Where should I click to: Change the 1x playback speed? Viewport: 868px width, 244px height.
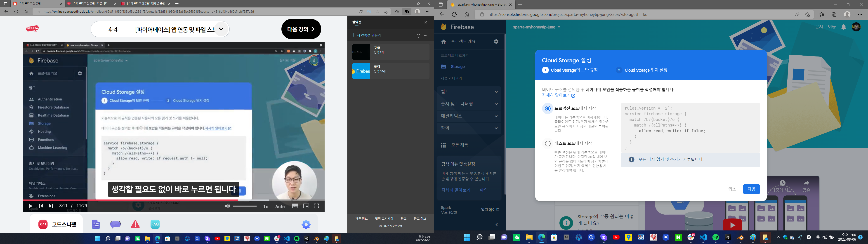266,206
